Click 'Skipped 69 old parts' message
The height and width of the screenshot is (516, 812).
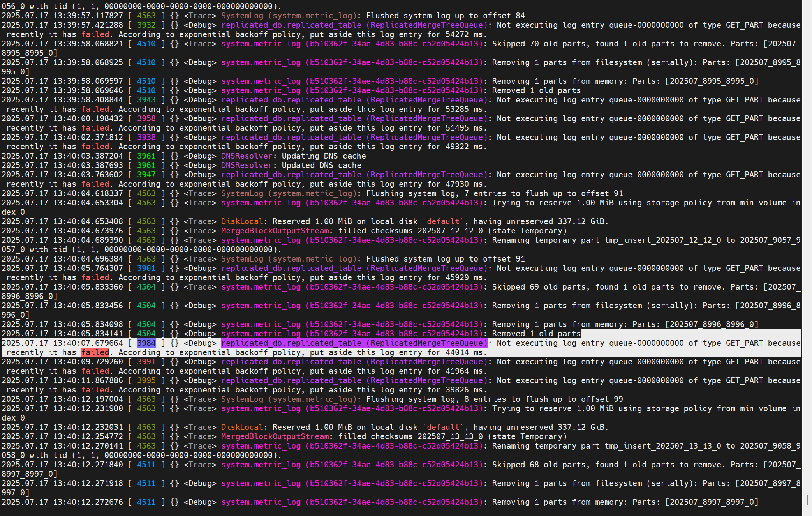pyautogui.click(x=539, y=287)
